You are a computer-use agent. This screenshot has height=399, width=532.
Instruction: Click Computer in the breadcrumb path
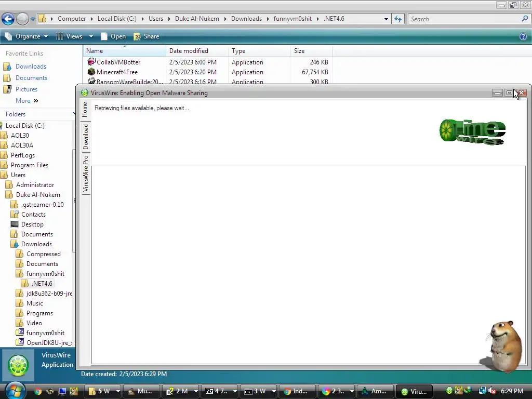pyautogui.click(x=72, y=19)
